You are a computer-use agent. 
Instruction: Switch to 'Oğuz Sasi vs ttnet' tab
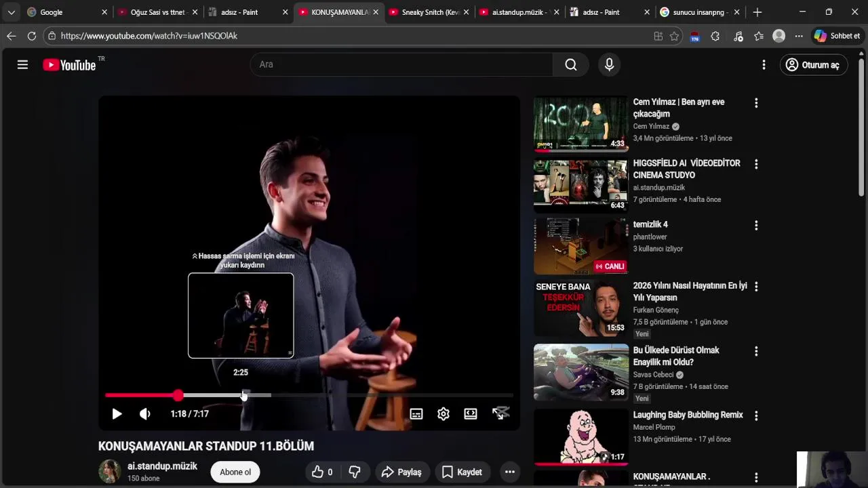157,12
